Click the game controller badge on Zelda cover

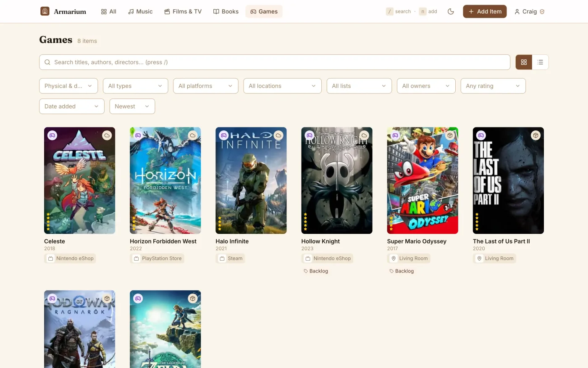coord(138,299)
